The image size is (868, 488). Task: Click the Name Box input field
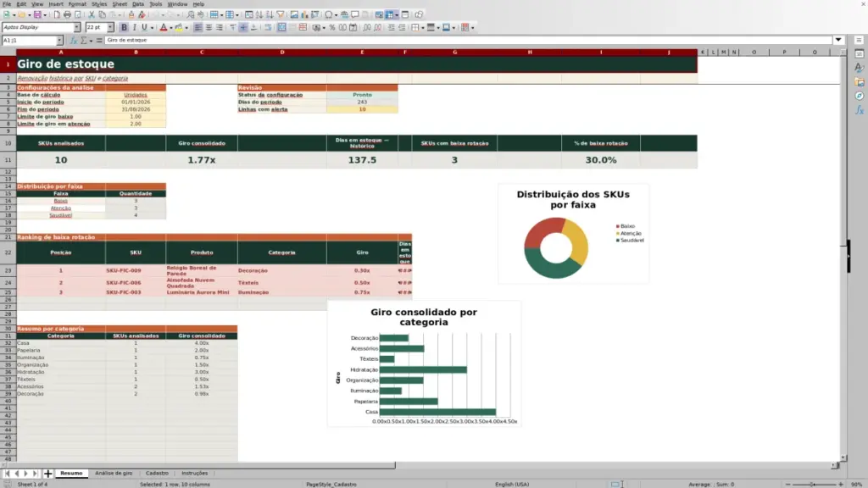click(x=29, y=41)
